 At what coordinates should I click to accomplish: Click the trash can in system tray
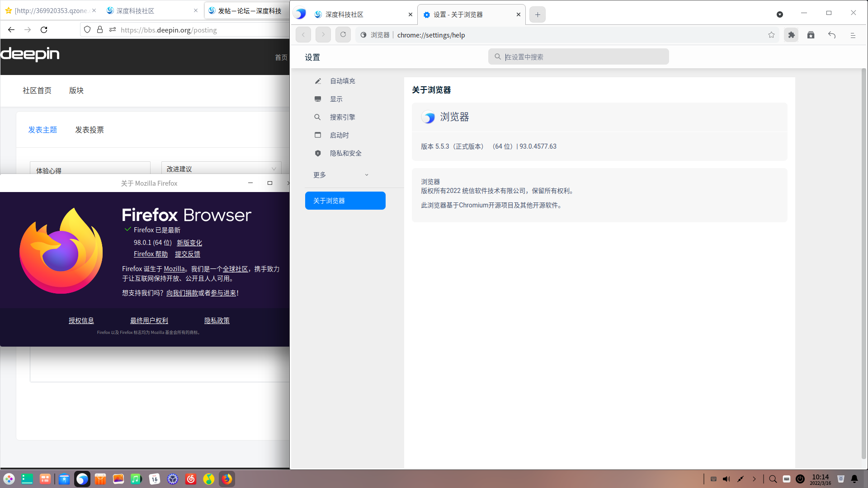click(x=841, y=479)
